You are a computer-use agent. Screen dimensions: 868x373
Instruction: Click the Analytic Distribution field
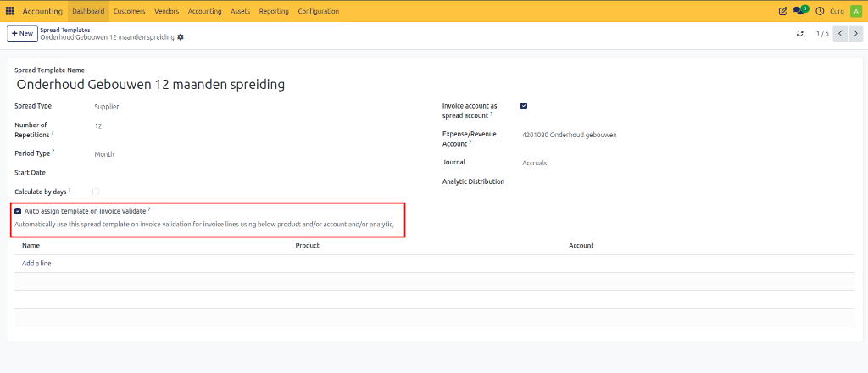[x=687, y=181]
